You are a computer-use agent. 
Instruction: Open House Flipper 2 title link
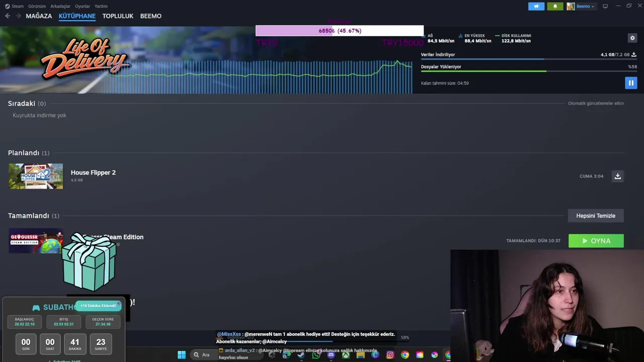(93, 172)
